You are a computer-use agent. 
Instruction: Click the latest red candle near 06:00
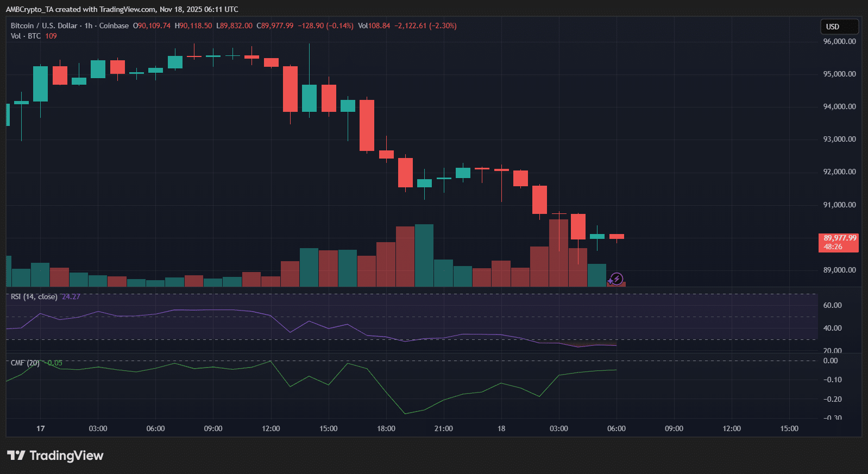[x=617, y=236]
